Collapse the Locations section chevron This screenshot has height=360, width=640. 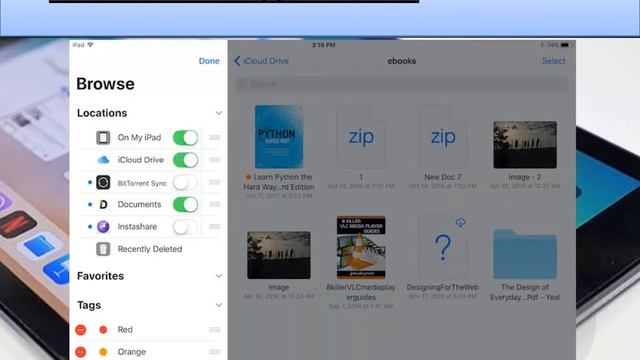[219, 113]
